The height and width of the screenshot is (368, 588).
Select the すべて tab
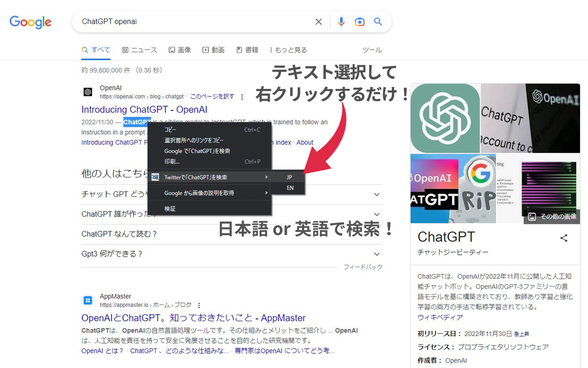(96, 50)
